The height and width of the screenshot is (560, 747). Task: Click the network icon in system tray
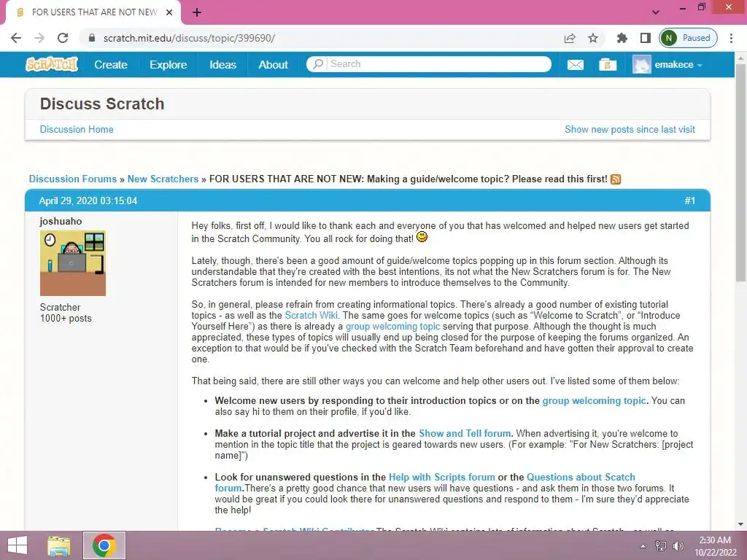tap(661, 545)
